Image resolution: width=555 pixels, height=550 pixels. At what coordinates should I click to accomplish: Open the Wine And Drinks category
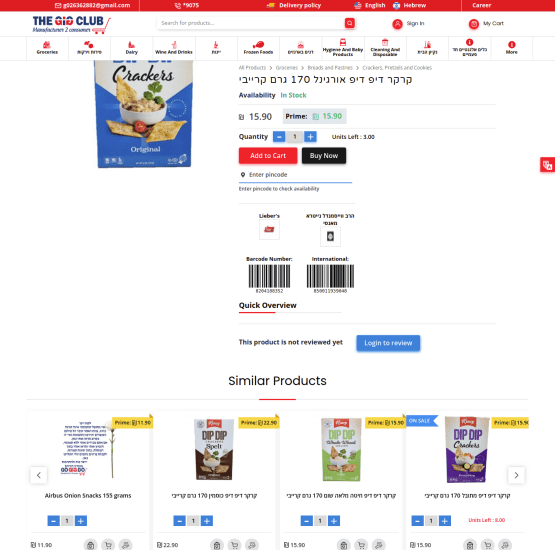tap(174, 48)
